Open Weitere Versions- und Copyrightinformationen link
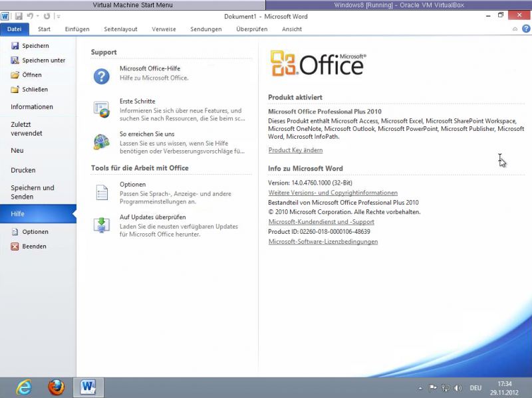Screen dimensions: 532x398 click(x=333, y=193)
